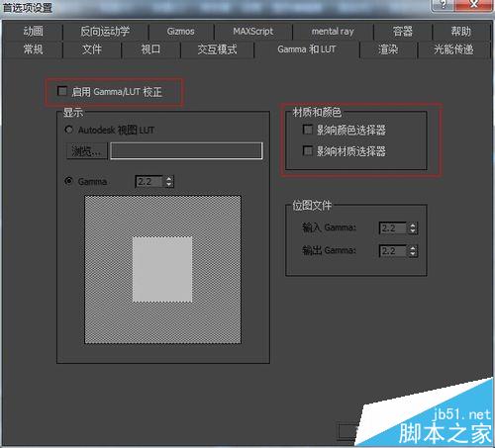The height and width of the screenshot is (448, 495).
Task: Open the MAXScript tab
Action: click(x=253, y=32)
